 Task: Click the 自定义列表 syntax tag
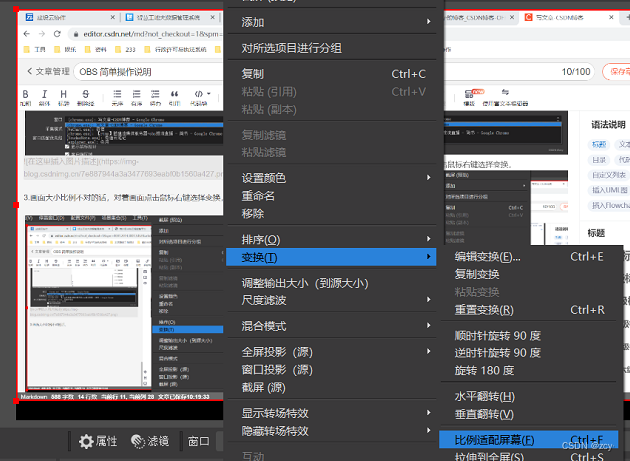click(609, 175)
